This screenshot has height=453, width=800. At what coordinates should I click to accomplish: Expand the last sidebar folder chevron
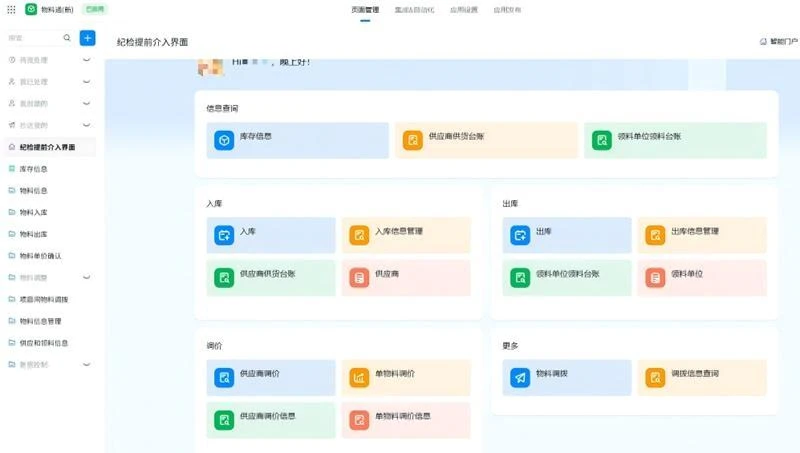(86, 365)
